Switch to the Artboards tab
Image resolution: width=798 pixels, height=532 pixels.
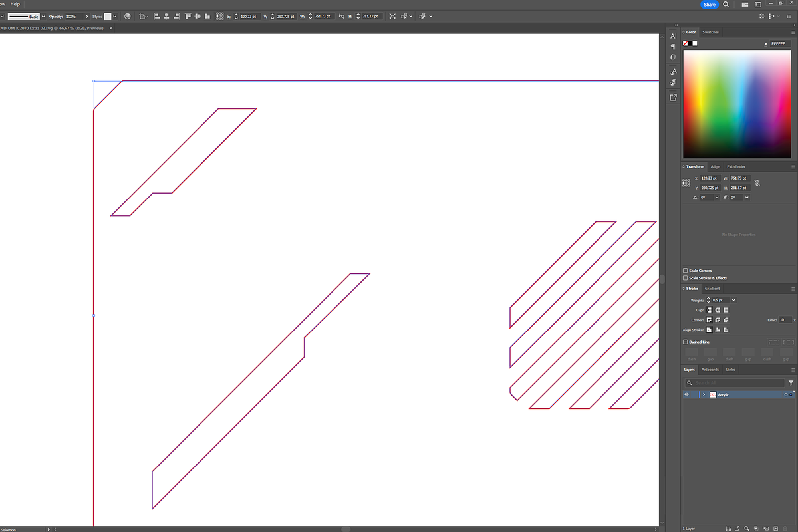(x=711, y=370)
